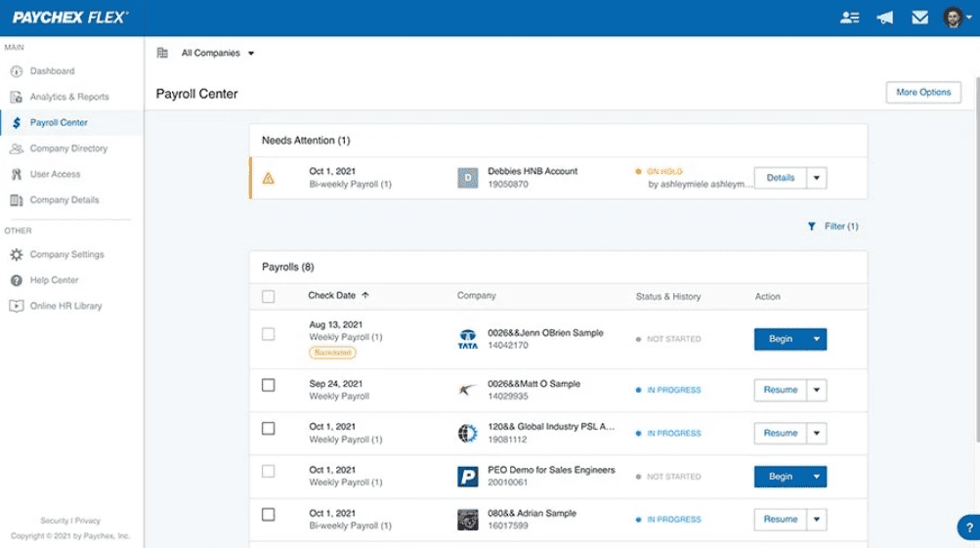Click the Matt O Sample company logo
The width and height of the screenshot is (980, 548).
point(467,390)
